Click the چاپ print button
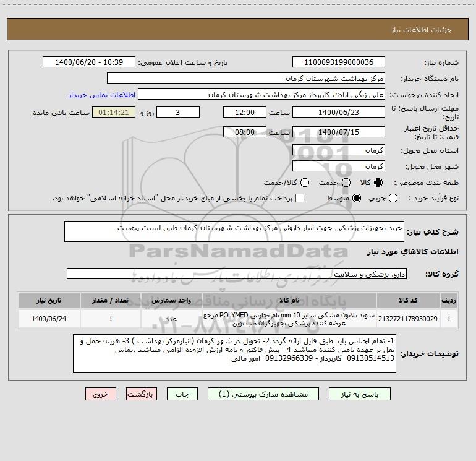476x461 pixels. click(182, 394)
